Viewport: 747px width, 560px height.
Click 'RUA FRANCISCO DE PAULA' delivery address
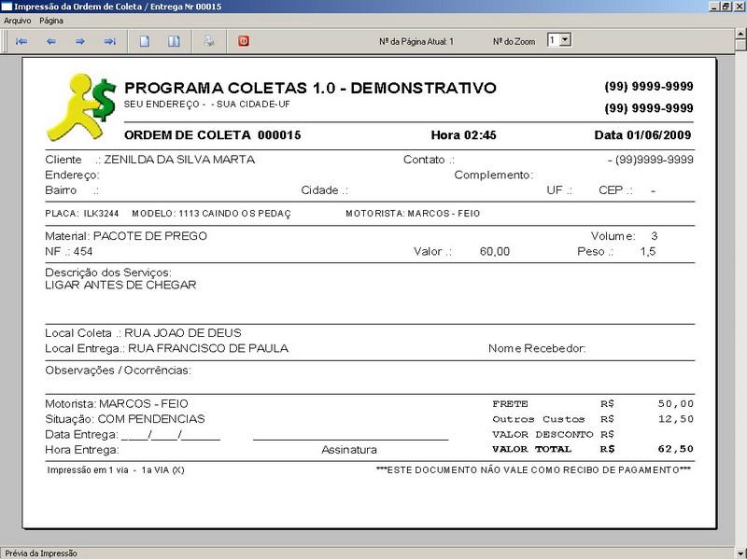tap(208, 348)
